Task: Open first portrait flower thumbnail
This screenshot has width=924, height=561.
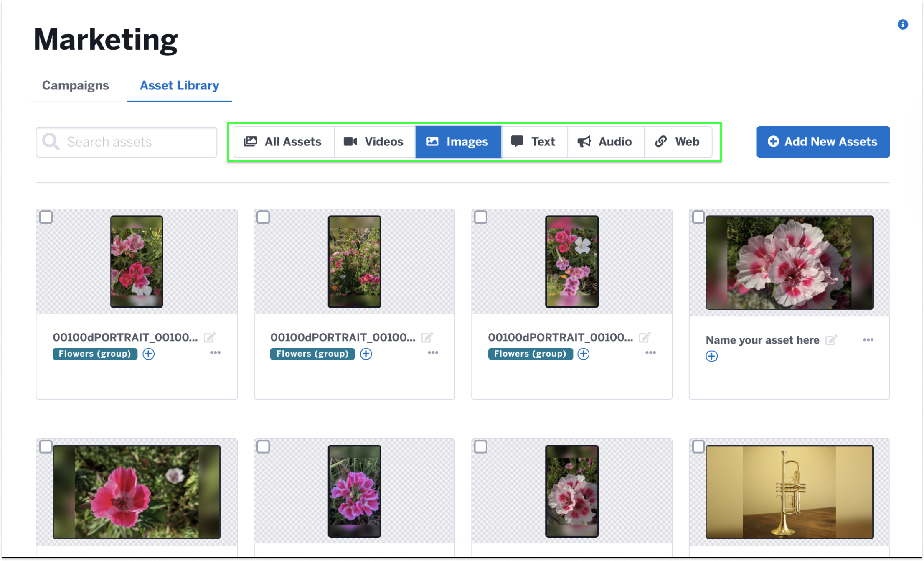Action: [x=137, y=262]
